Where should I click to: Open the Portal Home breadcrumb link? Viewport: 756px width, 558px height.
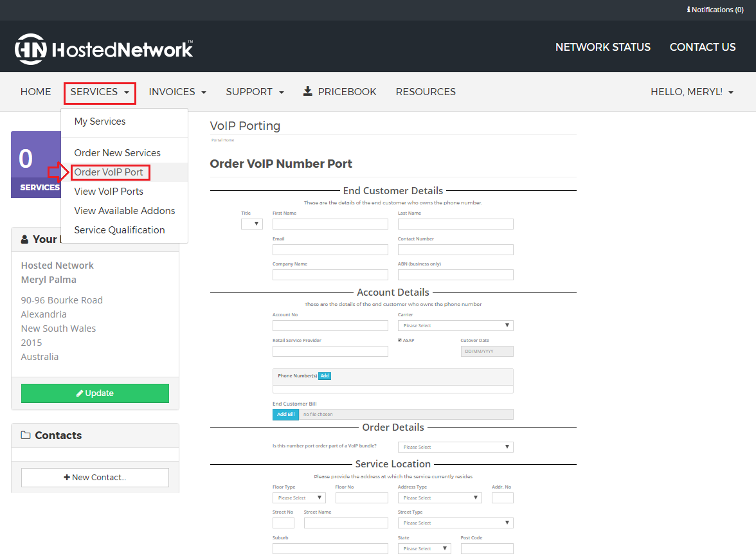(x=222, y=139)
